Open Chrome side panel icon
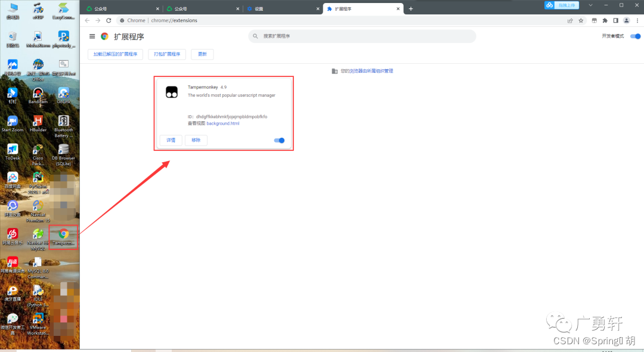 [615, 20]
